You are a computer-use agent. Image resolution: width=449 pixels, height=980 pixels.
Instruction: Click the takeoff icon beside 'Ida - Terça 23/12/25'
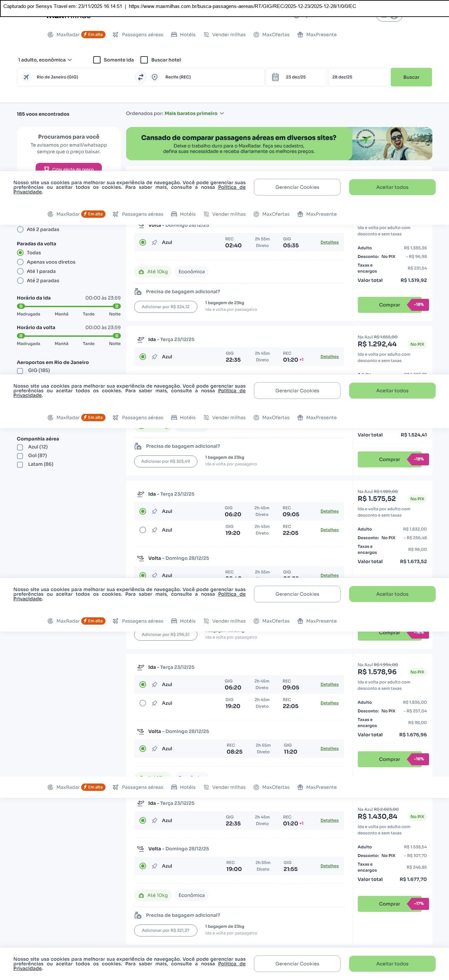[x=141, y=339]
